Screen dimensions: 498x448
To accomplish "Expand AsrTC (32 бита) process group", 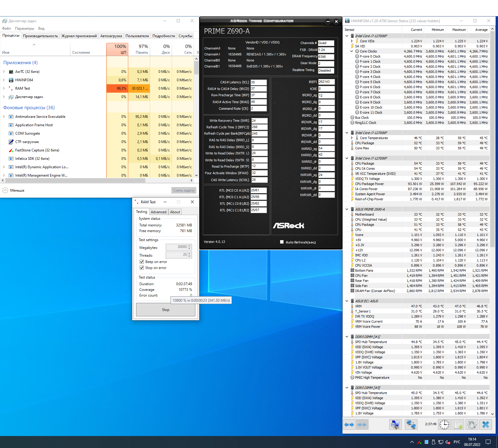I will click(4, 72).
